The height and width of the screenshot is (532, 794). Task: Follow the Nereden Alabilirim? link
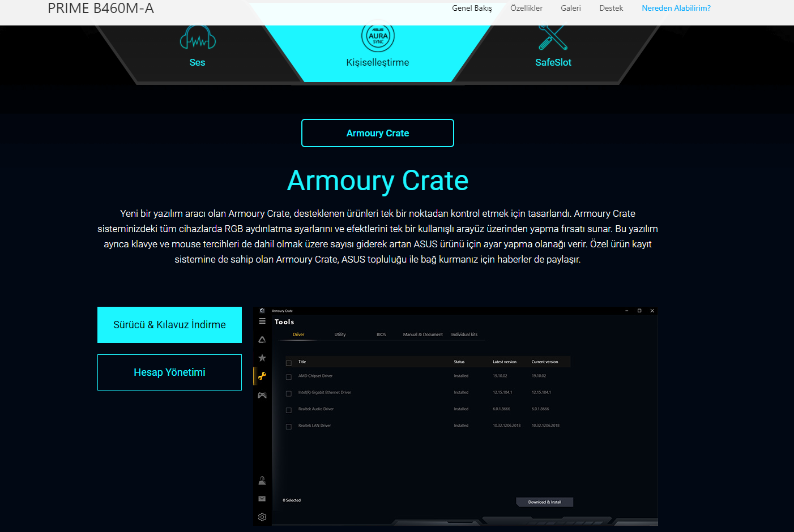(676, 8)
